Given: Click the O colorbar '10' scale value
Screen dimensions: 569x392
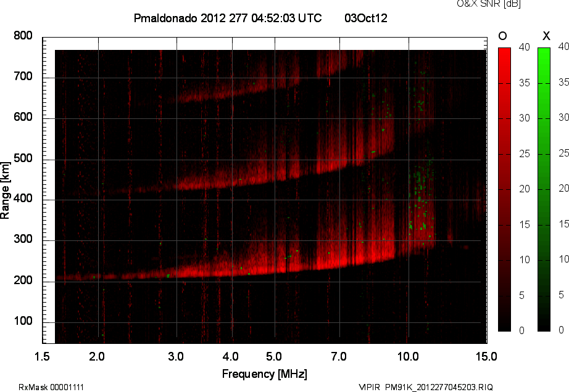Looking at the screenshot, I should 525,259.
